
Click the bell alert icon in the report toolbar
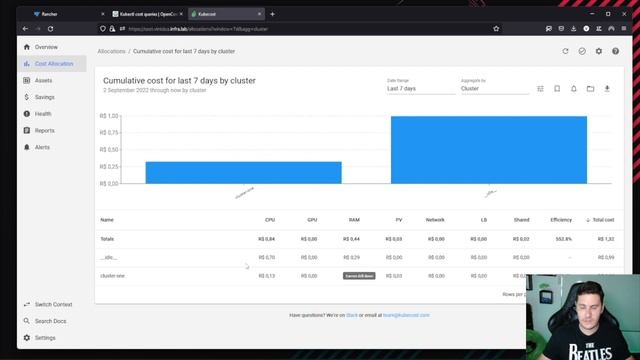tap(574, 89)
